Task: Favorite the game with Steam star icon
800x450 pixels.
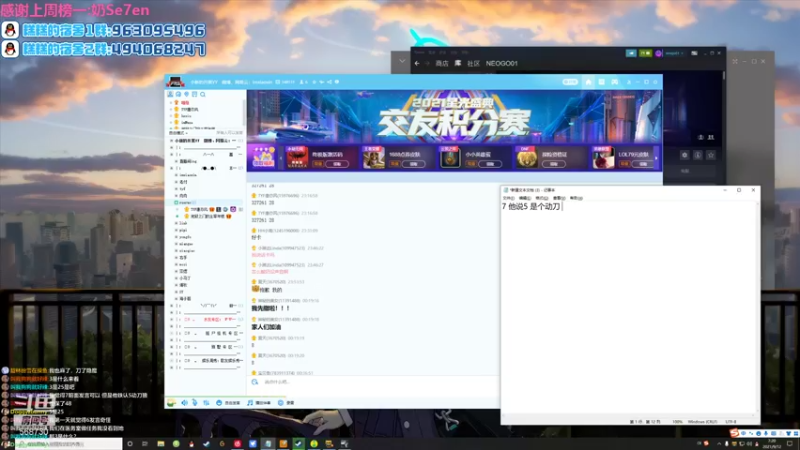Action: (711, 155)
